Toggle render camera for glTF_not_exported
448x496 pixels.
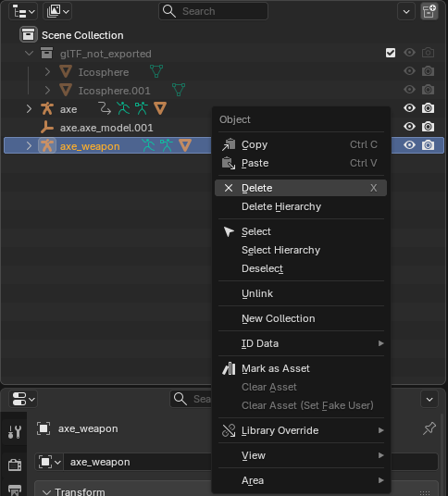pos(428,53)
